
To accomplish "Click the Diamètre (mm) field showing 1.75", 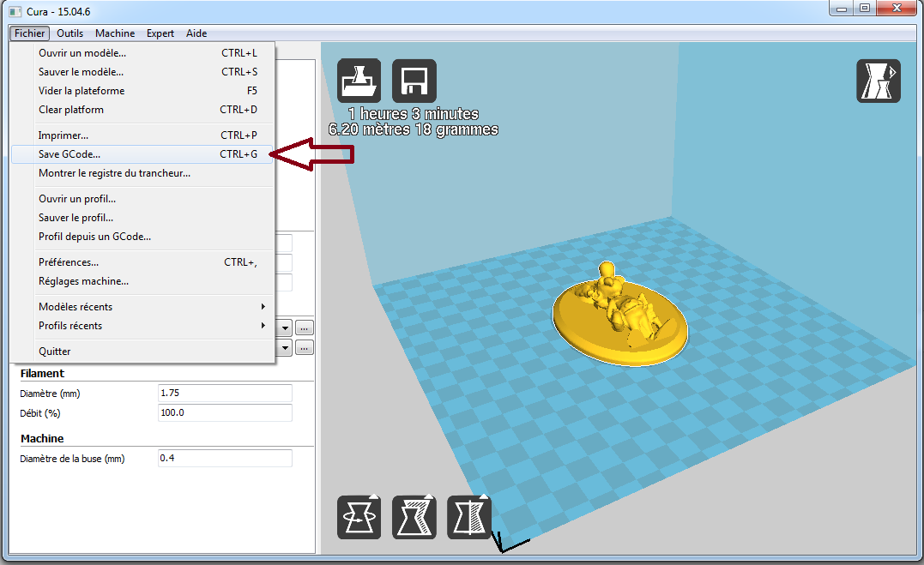I will (225, 393).
